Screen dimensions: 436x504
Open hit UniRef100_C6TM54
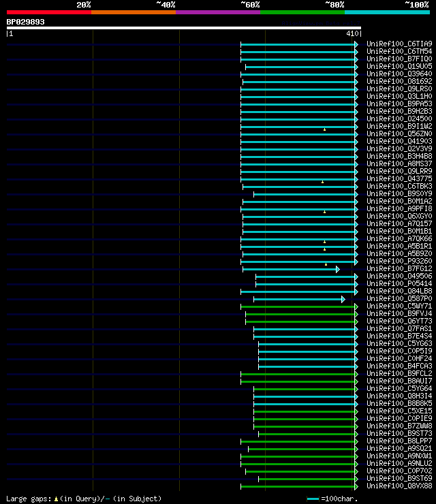[399, 52]
